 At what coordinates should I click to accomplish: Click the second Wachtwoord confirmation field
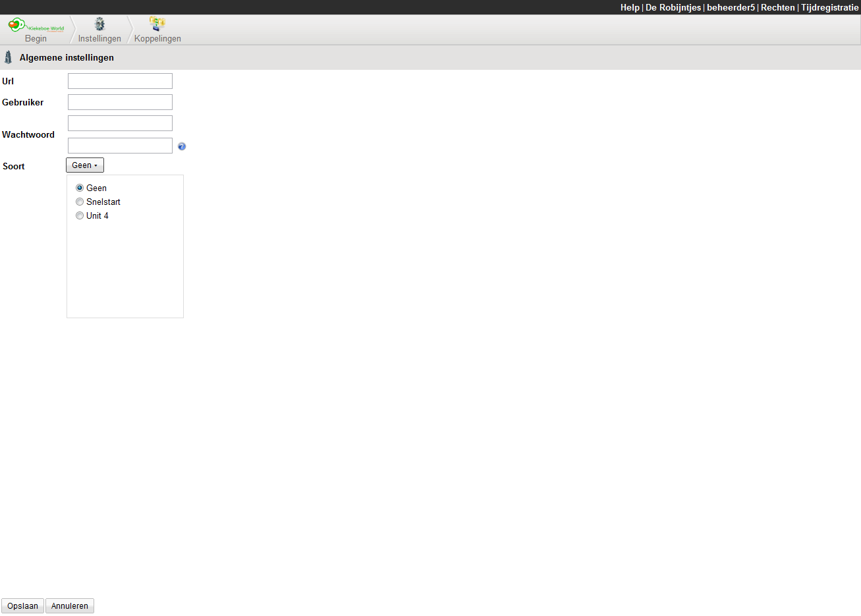pos(120,146)
